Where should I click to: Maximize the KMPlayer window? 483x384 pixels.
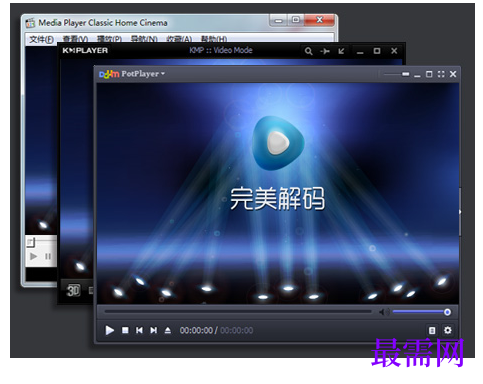pos(377,51)
